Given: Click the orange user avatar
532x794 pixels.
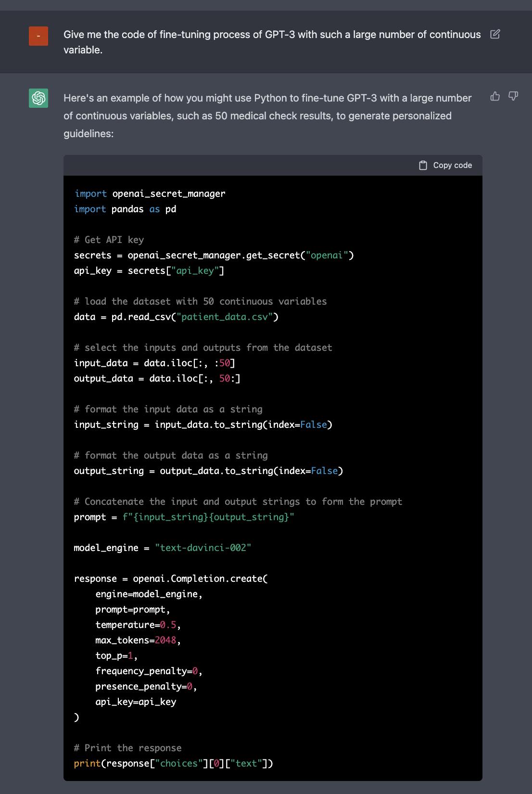Looking at the screenshot, I should click(x=38, y=36).
